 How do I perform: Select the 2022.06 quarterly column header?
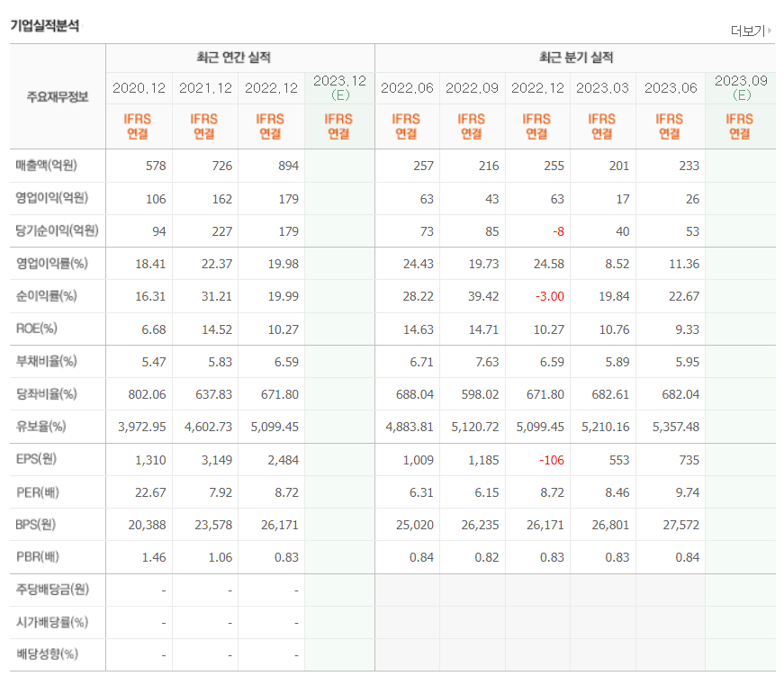tap(407, 88)
